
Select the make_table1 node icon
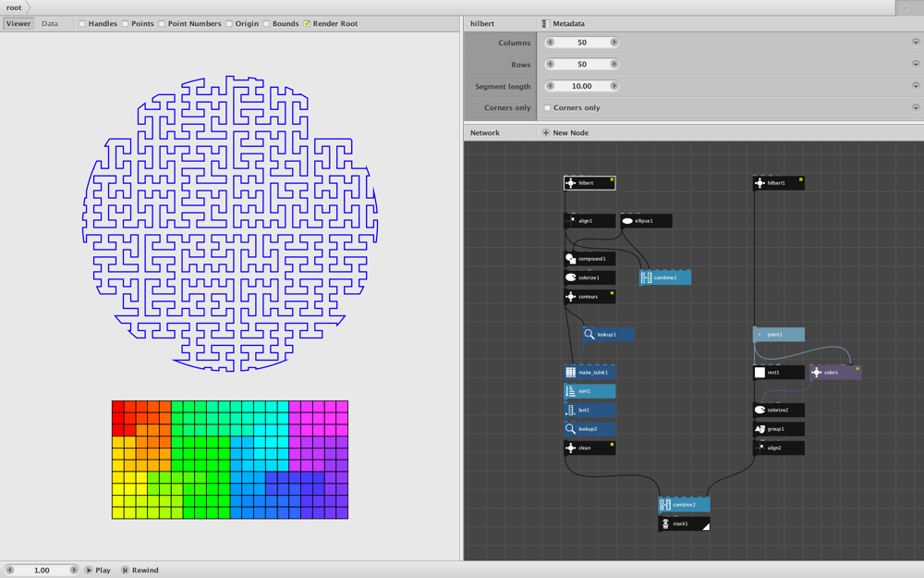tap(570, 372)
